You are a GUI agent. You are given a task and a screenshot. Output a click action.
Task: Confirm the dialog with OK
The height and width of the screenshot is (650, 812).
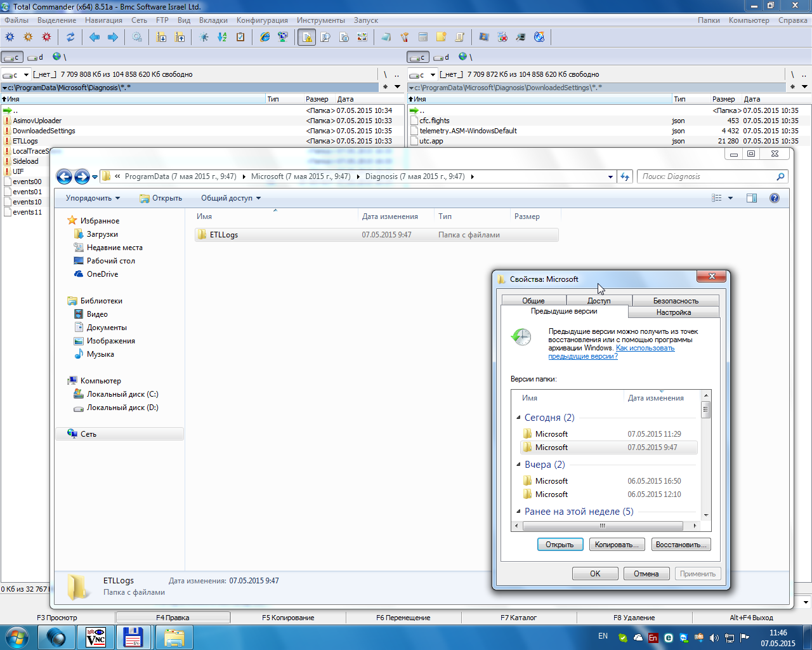pos(595,574)
